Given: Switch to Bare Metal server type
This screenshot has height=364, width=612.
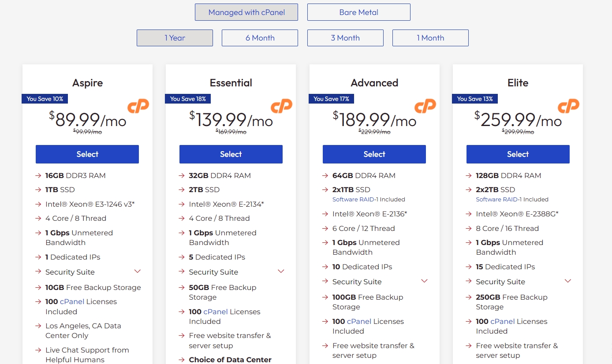Looking at the screenshot, I should [x=358, y=12].
